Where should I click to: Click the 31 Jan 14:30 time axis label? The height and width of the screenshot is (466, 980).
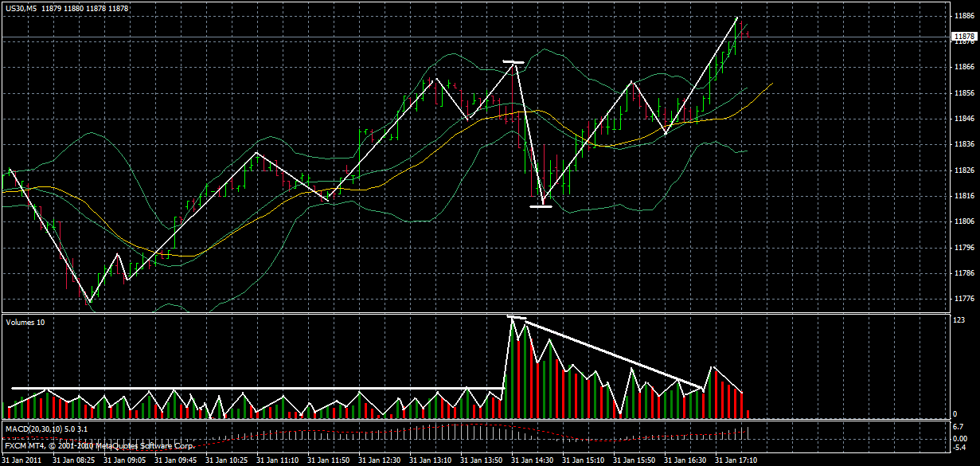(x=533, y=460)
